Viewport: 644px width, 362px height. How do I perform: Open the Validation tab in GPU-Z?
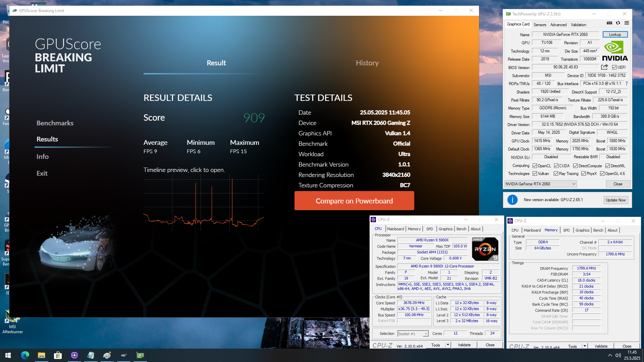click(x=578, y=24)
